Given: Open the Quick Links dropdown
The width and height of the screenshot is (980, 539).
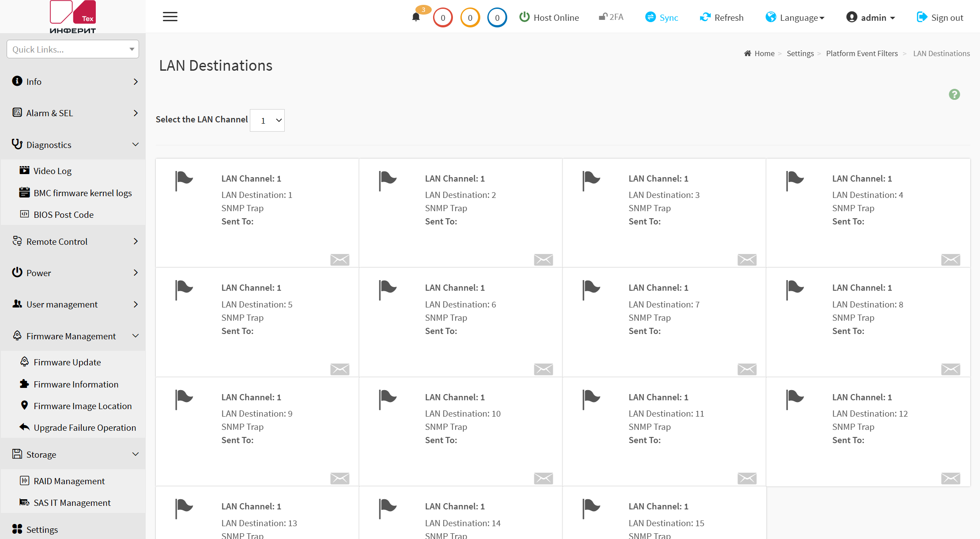Looking at the screenshot, I should tap(73, 49).
